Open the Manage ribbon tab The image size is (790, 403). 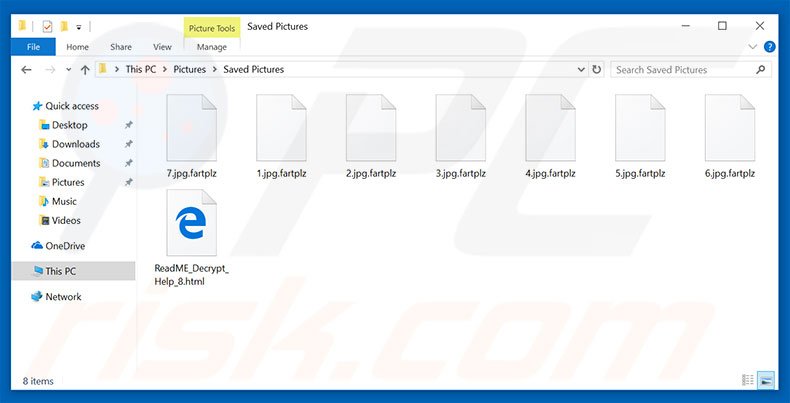(x=212, y=47)
